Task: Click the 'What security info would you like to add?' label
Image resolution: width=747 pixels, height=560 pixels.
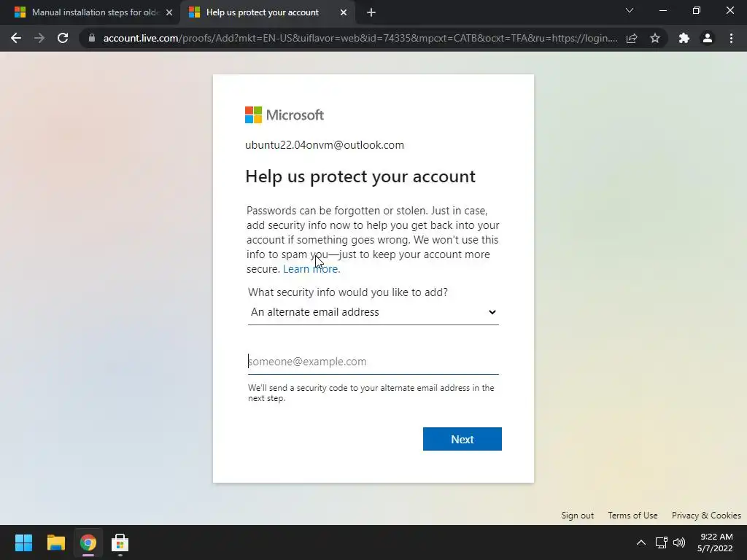Action: 348,292
